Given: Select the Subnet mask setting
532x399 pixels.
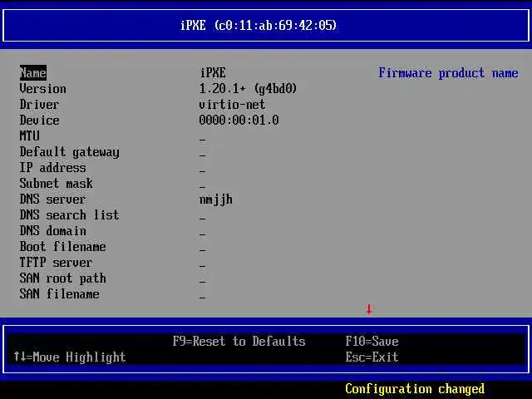Looking at the screenshot, I should pyautogui.click(x=56, y=184).
